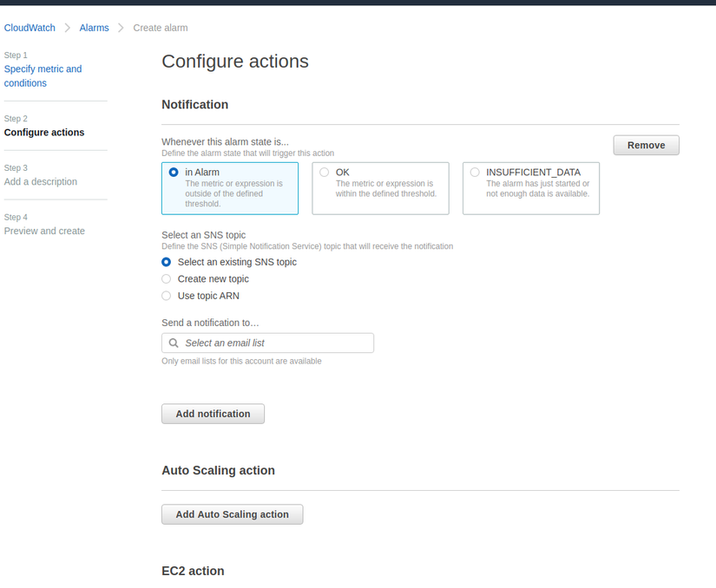Open the 'Select an email list' search box
Screen dimensions: 716x588
coord(274,343)
